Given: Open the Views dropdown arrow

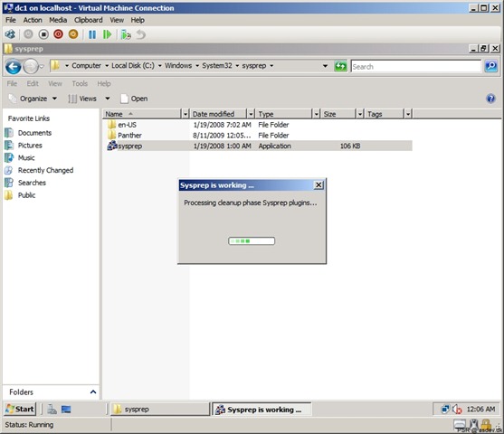Looking at the screenshot, I should [x=108, y=99].
